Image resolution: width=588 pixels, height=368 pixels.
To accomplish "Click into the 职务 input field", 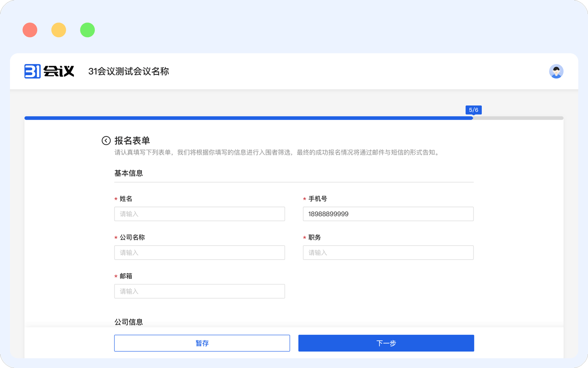I will (388, 253).
